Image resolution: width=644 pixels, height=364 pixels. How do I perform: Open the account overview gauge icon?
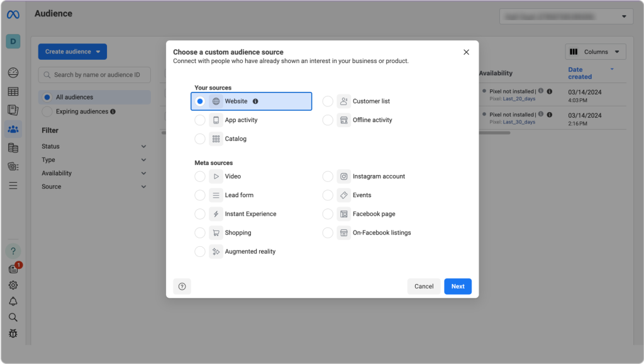point(13,73)
